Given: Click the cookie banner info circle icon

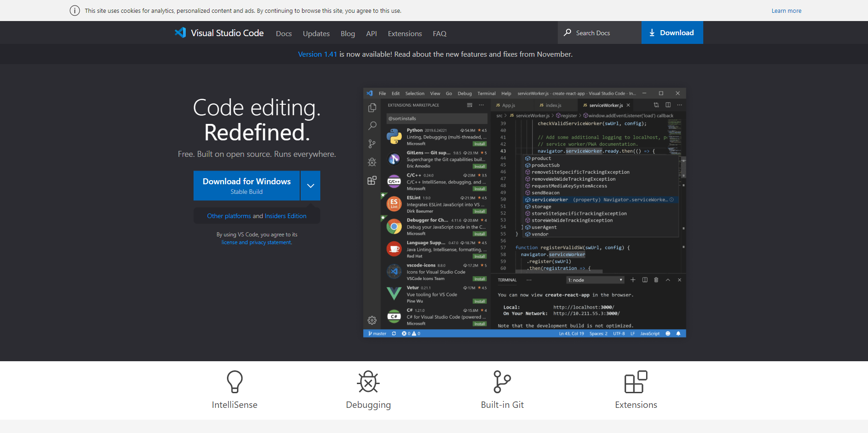Looking at the screenshot, I should (x=75, y=10).
